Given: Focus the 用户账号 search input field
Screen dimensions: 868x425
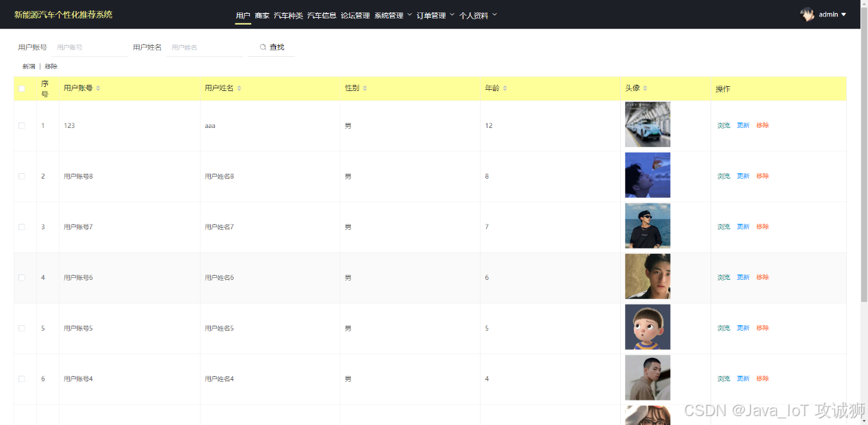Looking at the screenshot, I should (x=90, y=47).
